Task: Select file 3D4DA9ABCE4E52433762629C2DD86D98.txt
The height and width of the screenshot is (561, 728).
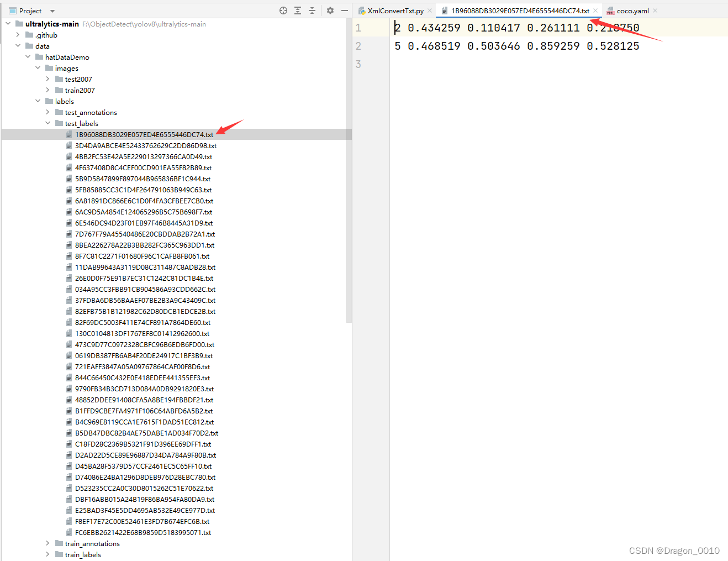Action: pyautogui.click(x=146, y=145)
